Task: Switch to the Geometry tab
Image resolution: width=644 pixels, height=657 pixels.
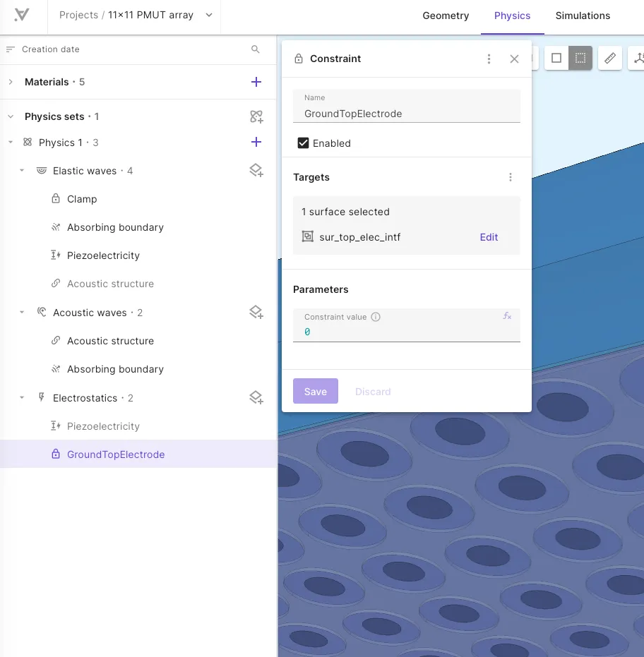Action: click(x=446, y=16)
